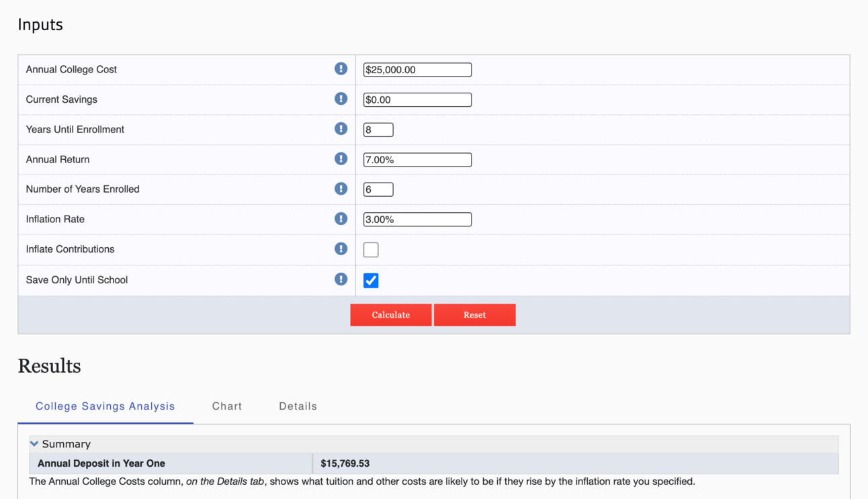Image resolution: width=868 pixels, height=499 pixels.
Task: Click info icon for Save Only Until School
Action: click(x=341, y=279)
